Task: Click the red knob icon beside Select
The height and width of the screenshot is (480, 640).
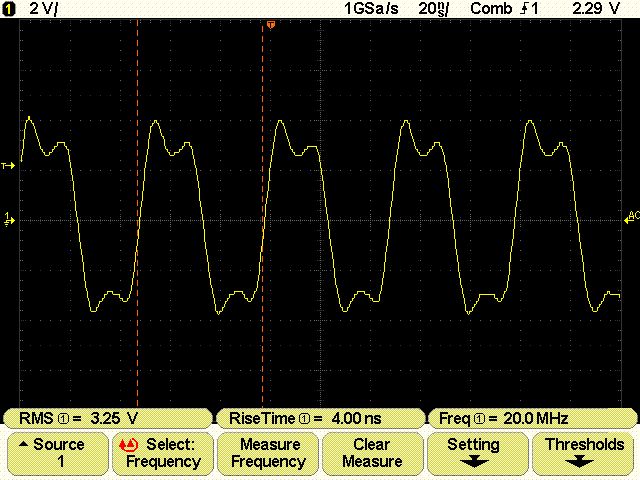Action: click(x=129, y=444)
